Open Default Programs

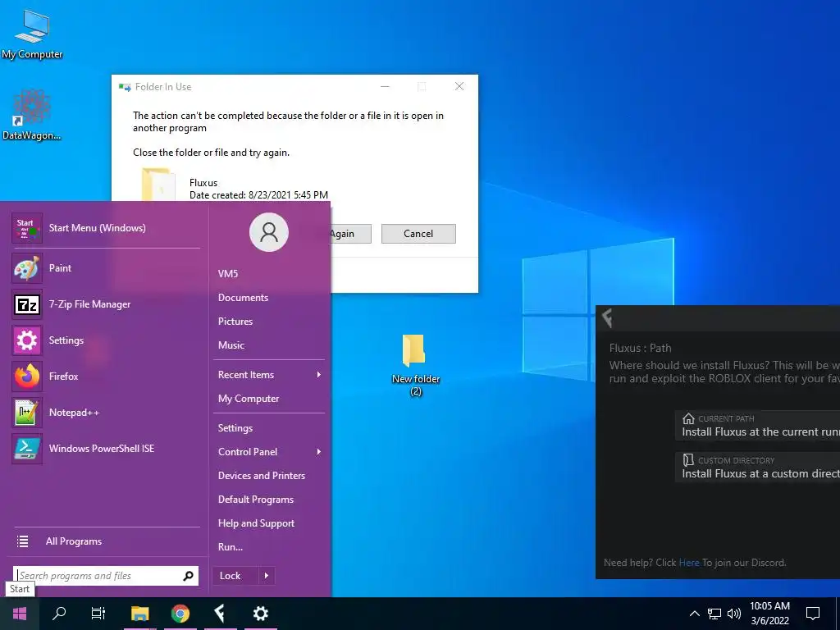point(256,500)
